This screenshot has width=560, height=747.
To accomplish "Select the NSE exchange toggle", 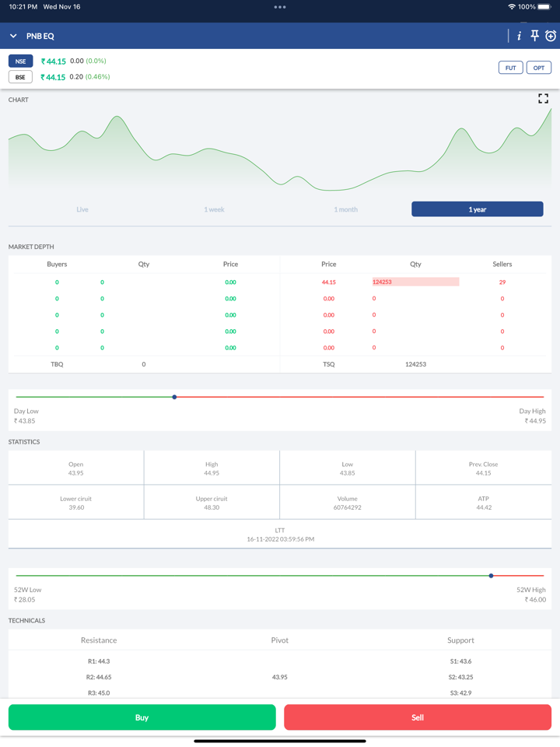I will tap(20, 61).
